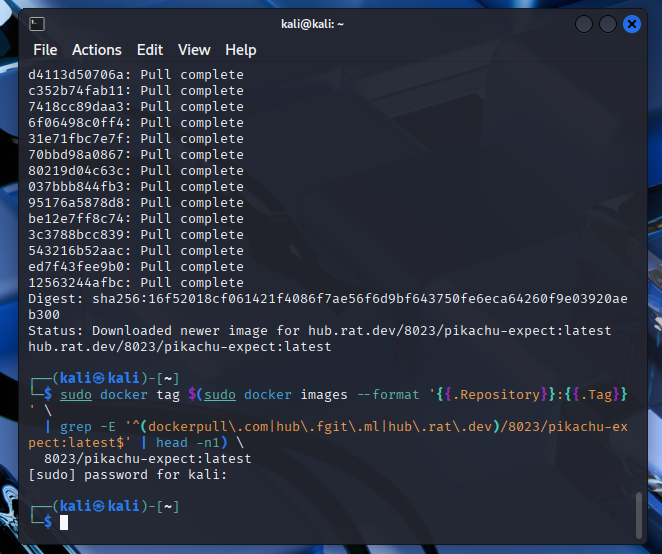Viewport: 662px width, 554px height.
Task: Open the Edit menu
Action: 150,50
